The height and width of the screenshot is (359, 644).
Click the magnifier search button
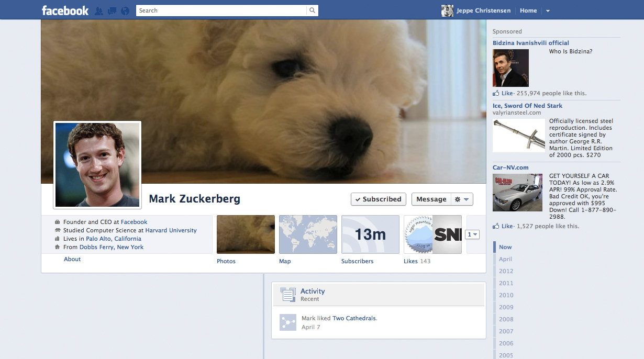tap(313, 10)
